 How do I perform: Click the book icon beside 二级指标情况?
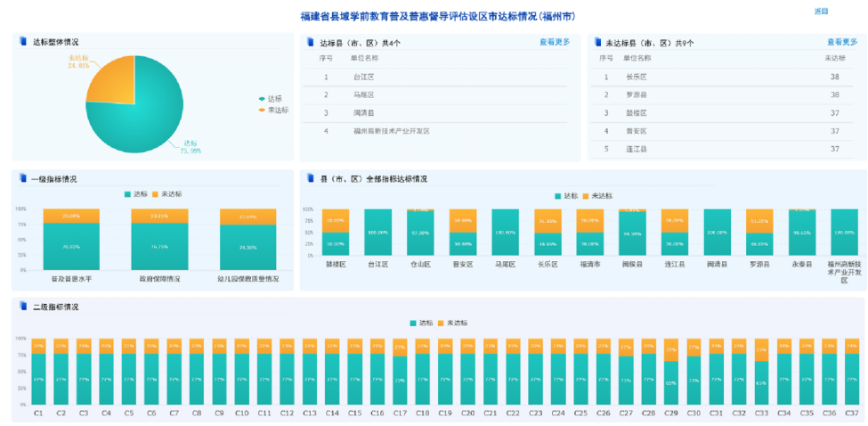[22, 307]
